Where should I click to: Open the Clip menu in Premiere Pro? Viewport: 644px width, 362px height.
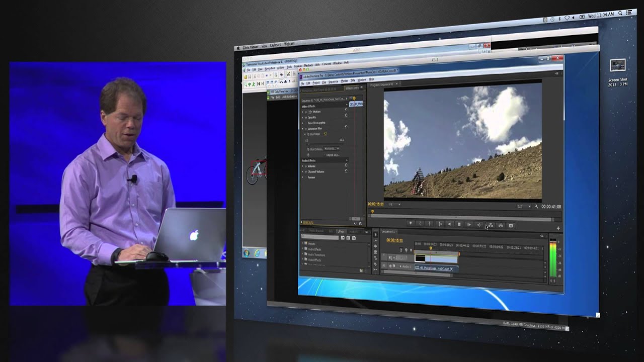(324, 82)
